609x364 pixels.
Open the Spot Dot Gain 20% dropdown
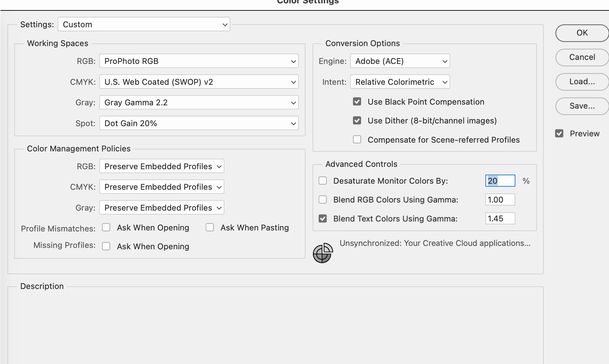[x=199, y=123]
